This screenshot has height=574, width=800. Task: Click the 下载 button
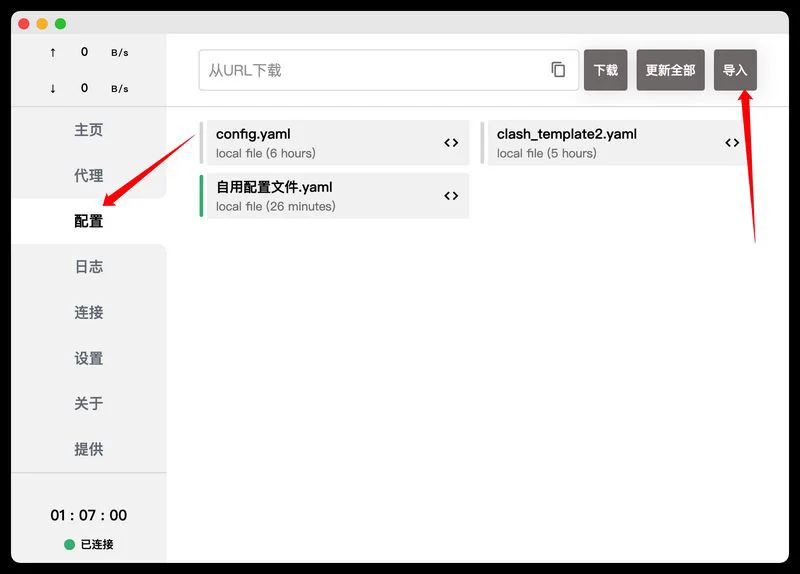click(606, 70)
